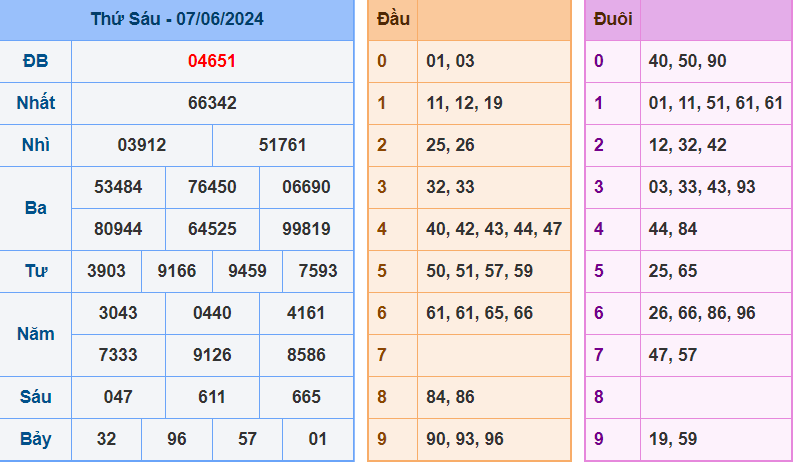Click the Ba prize number 76450

pyautogui.click(x=212, y=187)
